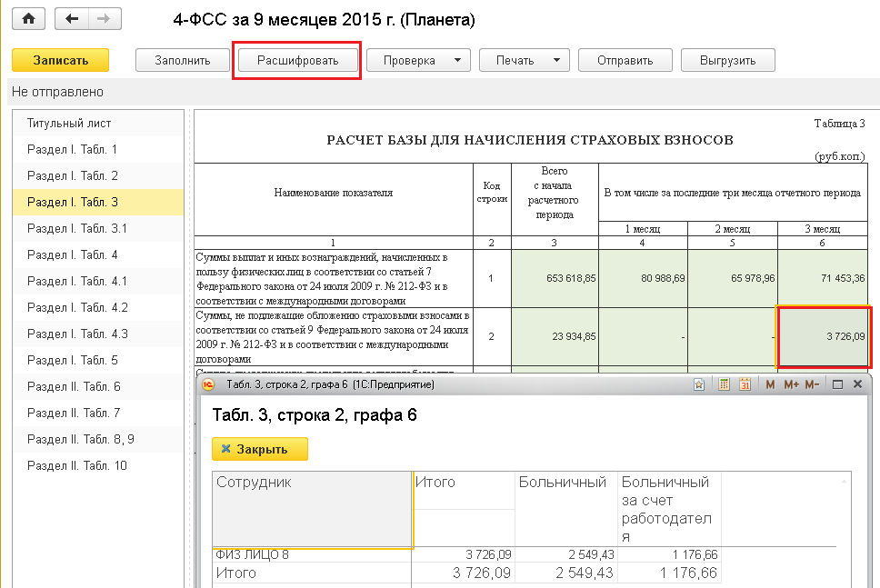Viewport: 880px width, 588px height.
Task: Open Титульный лист section
Action: (98, 123)
